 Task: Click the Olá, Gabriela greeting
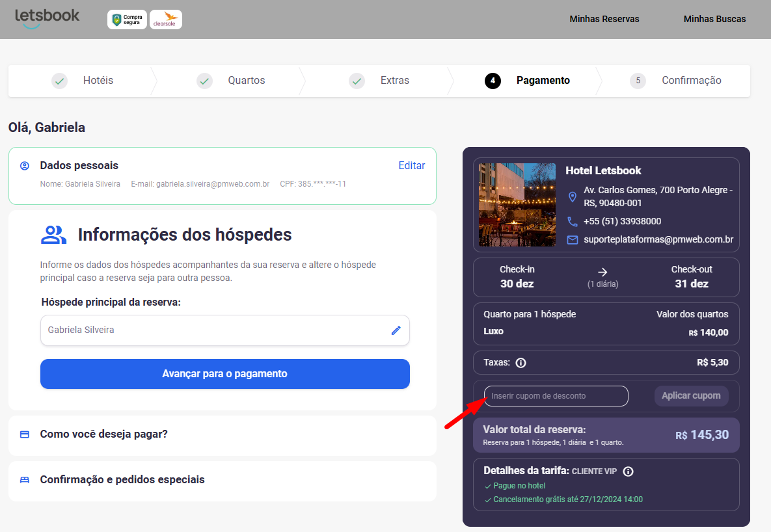[x=47, y=128]
